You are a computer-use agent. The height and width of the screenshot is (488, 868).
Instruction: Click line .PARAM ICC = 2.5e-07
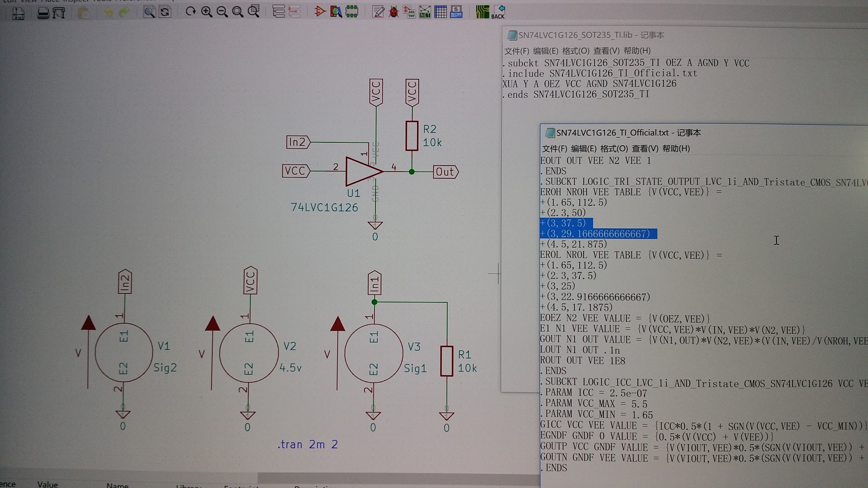coord(594,393)
